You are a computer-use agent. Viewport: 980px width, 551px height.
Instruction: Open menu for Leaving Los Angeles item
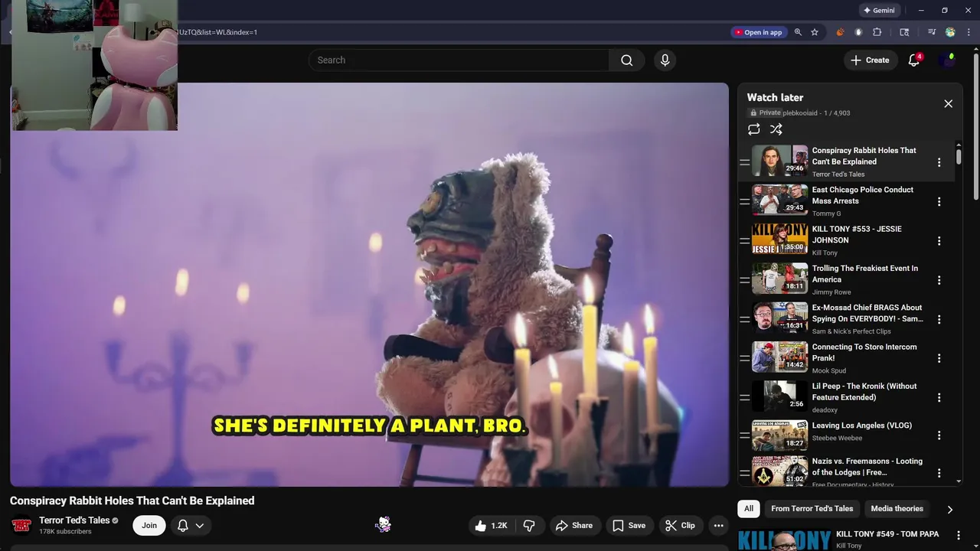939,437
